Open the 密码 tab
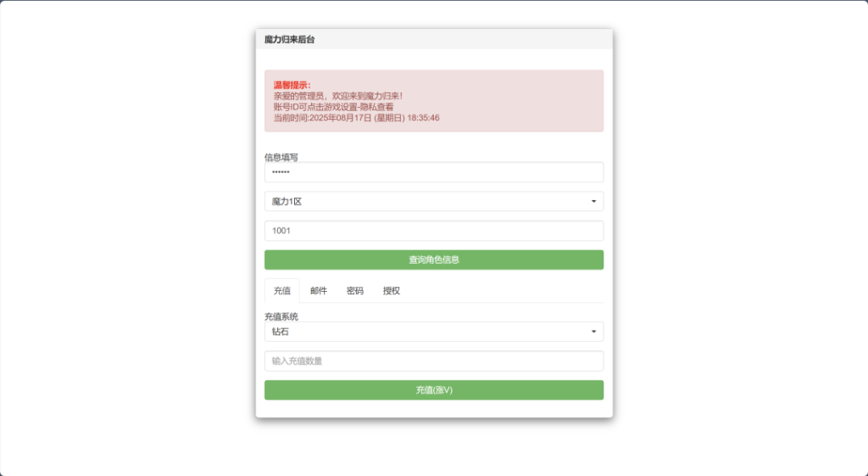The height and width of the screenshot is (476, 868). [x=355, y=291]
